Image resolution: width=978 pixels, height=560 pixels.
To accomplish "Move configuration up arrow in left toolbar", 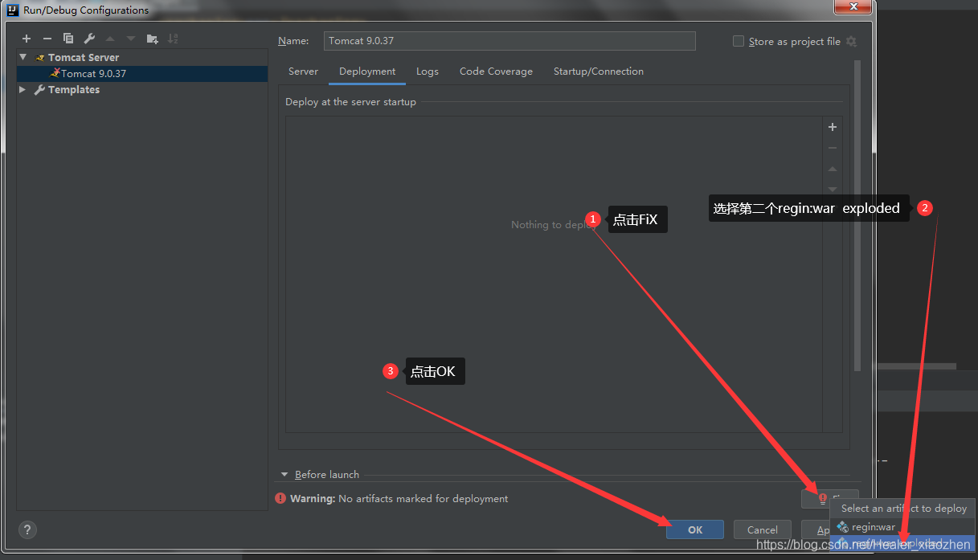I will (x=110, y=39).
